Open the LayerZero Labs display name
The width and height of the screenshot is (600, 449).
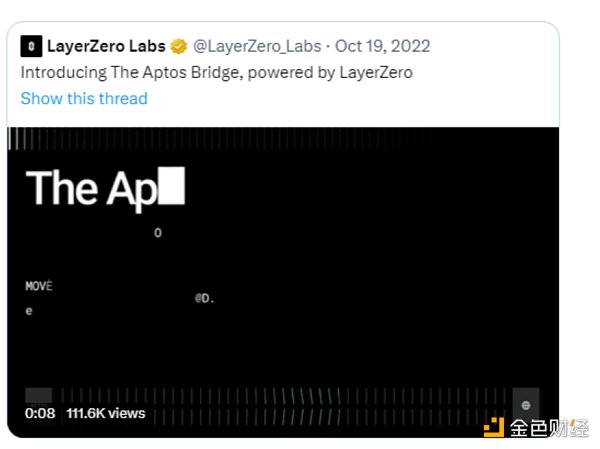click(106, 47)
